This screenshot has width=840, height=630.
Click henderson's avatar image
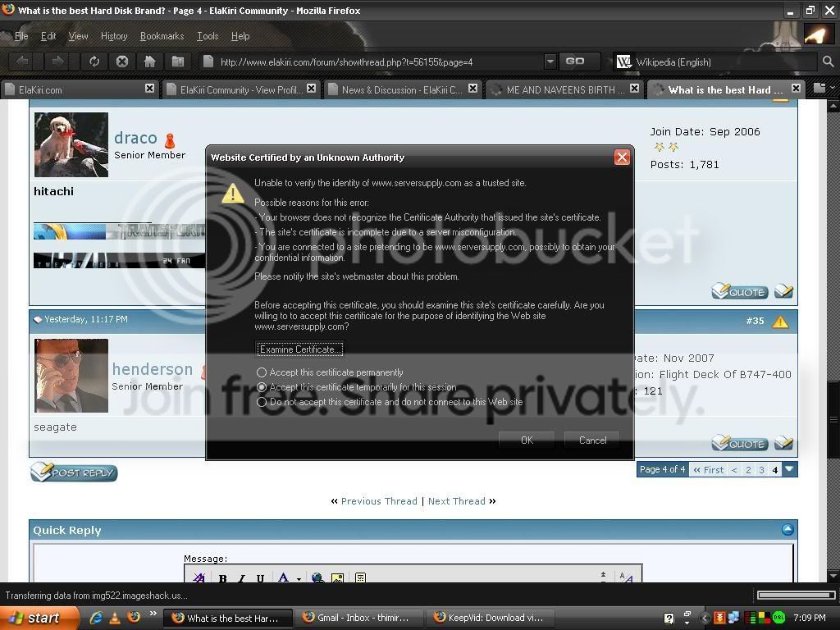click(71, 376)
